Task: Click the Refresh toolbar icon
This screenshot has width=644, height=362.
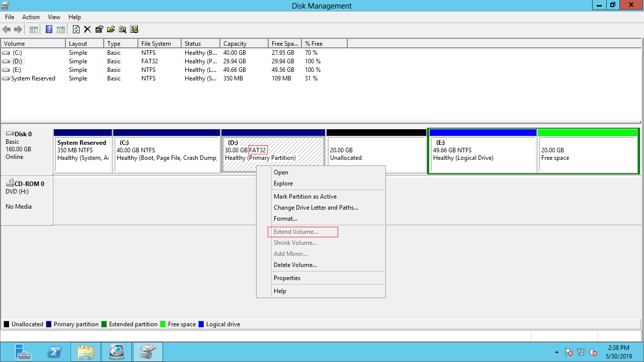Action: (76, 30)
